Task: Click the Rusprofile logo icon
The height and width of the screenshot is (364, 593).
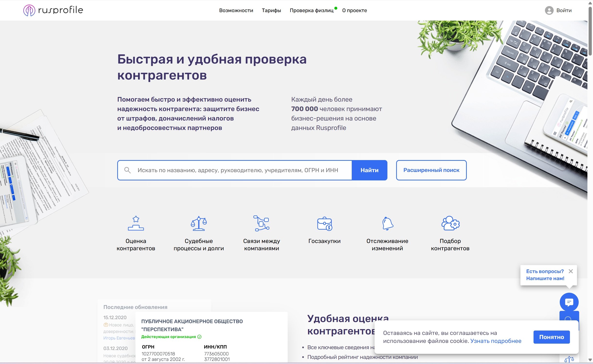Action: coord(29,10)
